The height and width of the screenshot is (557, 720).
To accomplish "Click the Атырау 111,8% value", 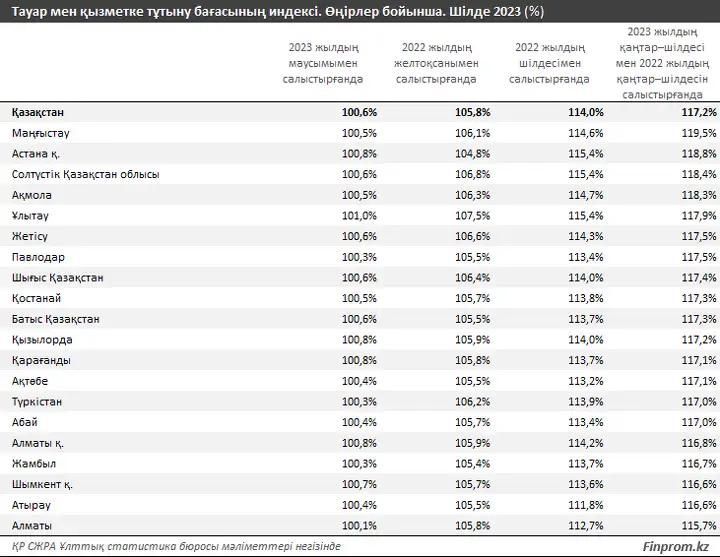I will [586, 505].
